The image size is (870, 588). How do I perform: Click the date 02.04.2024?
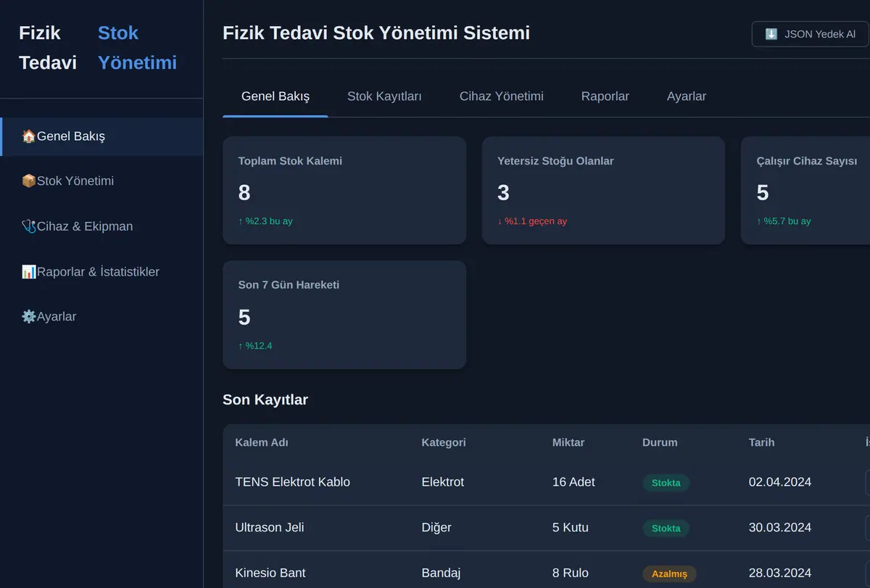click(780, 482)
